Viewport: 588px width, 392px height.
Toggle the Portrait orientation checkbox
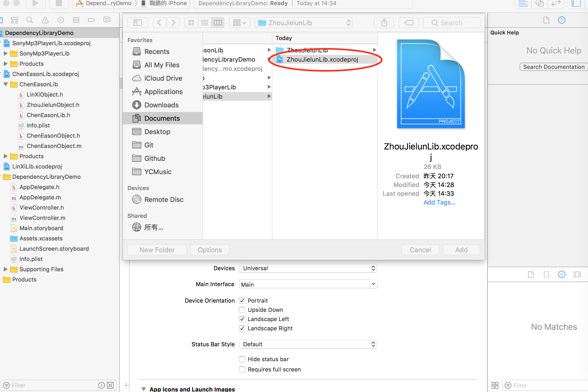click(242, 301)
